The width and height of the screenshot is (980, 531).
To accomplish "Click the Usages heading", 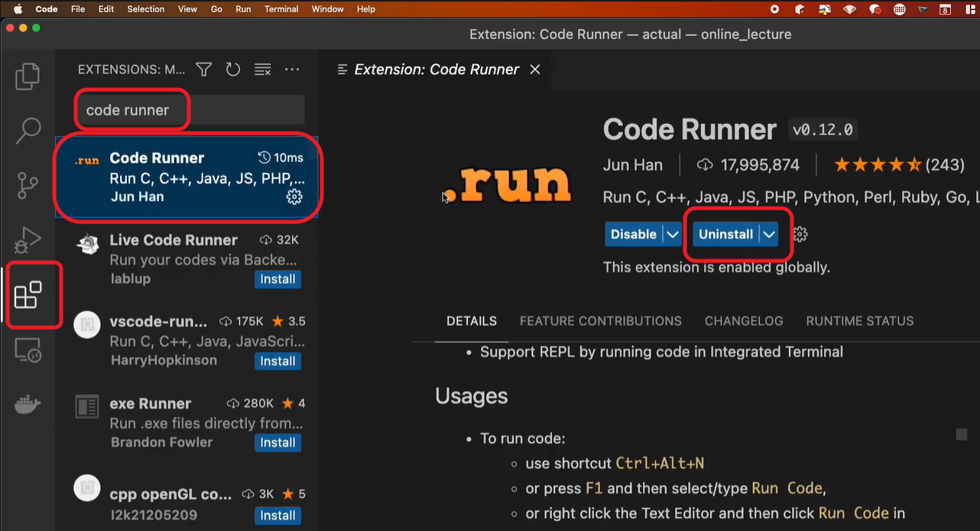I will pos(472,396).
